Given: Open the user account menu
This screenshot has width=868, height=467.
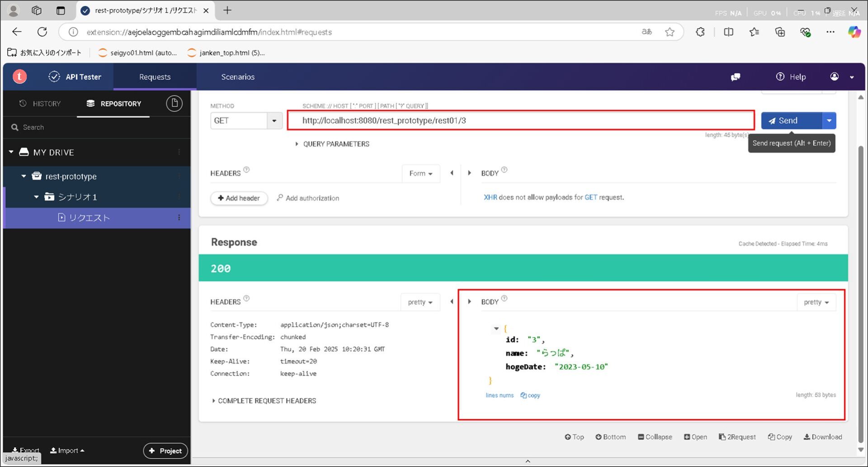Looking at the screenshot, I should (x=842, y=77).
